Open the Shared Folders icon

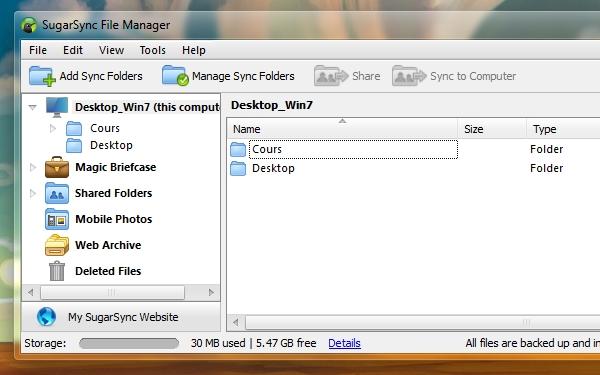[x=57, y=193]
